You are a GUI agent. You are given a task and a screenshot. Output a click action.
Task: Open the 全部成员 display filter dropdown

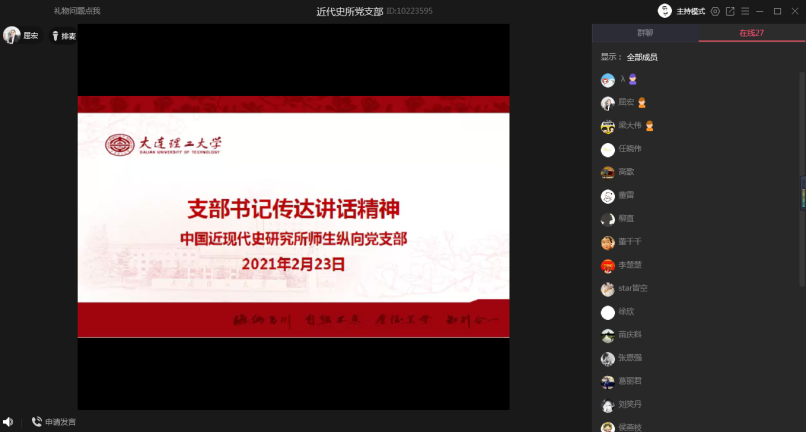point(642,57)
